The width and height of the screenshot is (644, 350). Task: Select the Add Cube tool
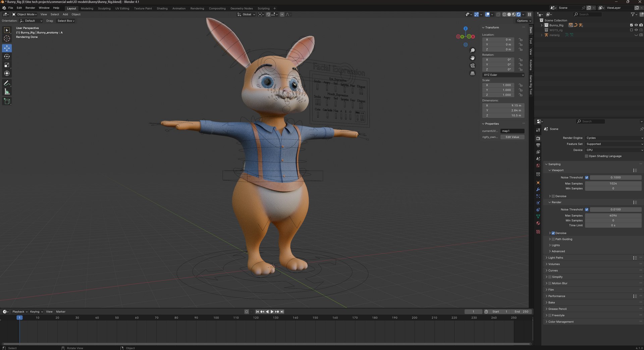[7, 101]
